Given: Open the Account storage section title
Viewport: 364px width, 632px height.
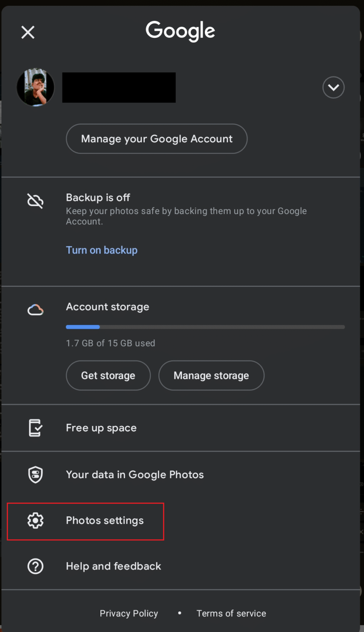Looking at the screenshot, I should pyautogui.click(x=107, y=307).
